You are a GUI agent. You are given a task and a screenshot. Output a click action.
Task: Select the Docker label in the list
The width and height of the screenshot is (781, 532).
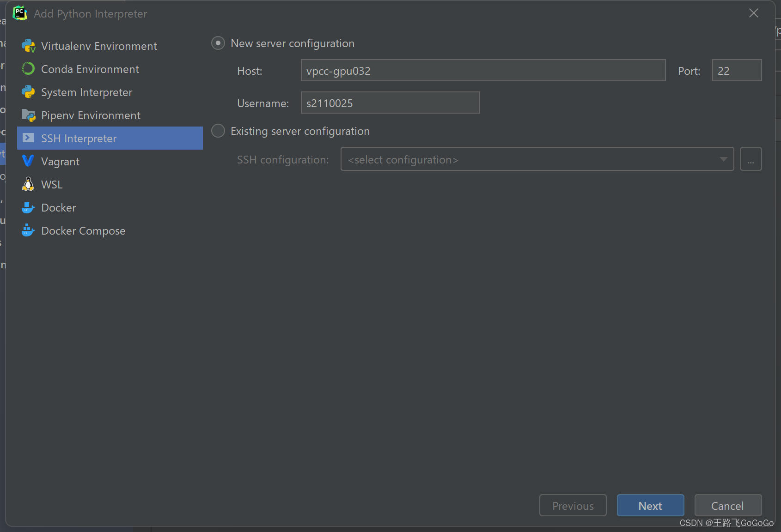tap(59, 208)
